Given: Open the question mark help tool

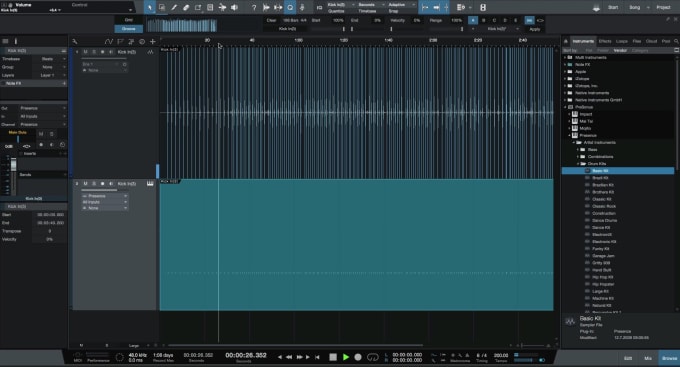Looking at the screenshot, I should 254,7.
